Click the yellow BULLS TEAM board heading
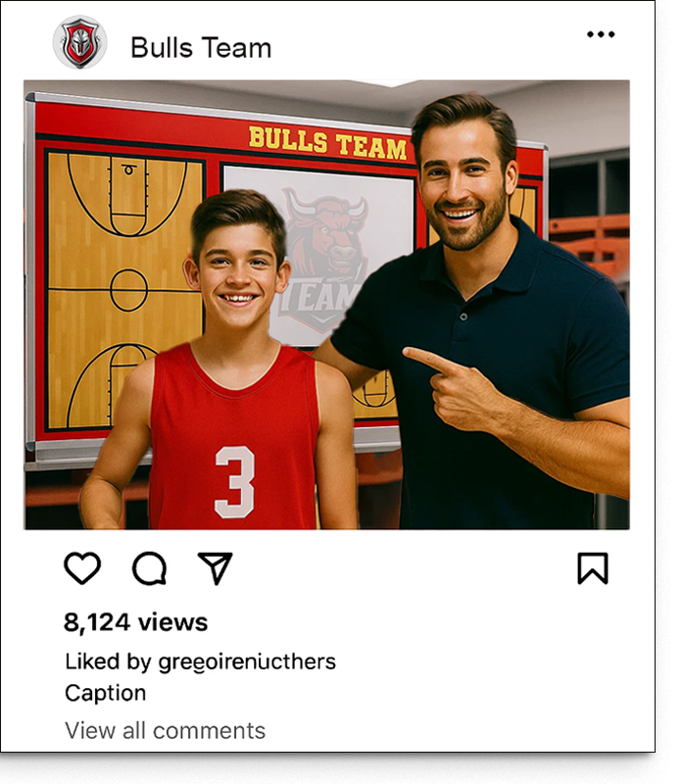Image resolution: width=682 pixels, height=784 pixels. point(327,143)
